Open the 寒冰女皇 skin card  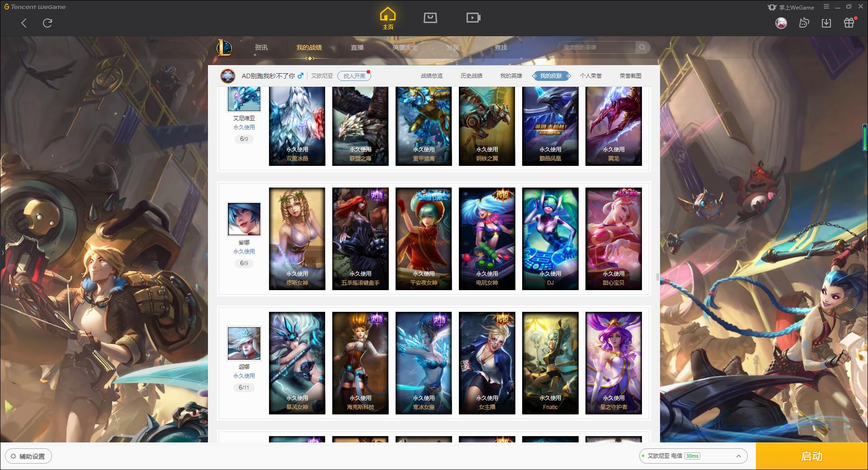[x=424, y=363]
